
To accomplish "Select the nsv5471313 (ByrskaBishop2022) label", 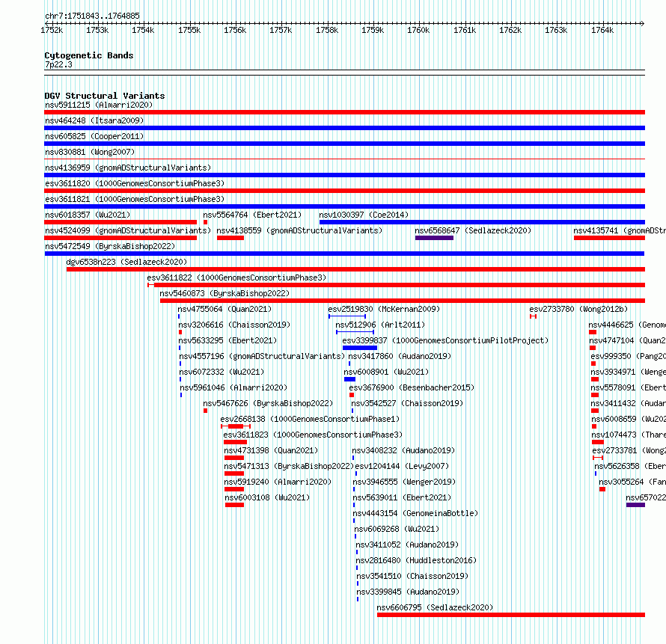I will (x=290, y=466).
